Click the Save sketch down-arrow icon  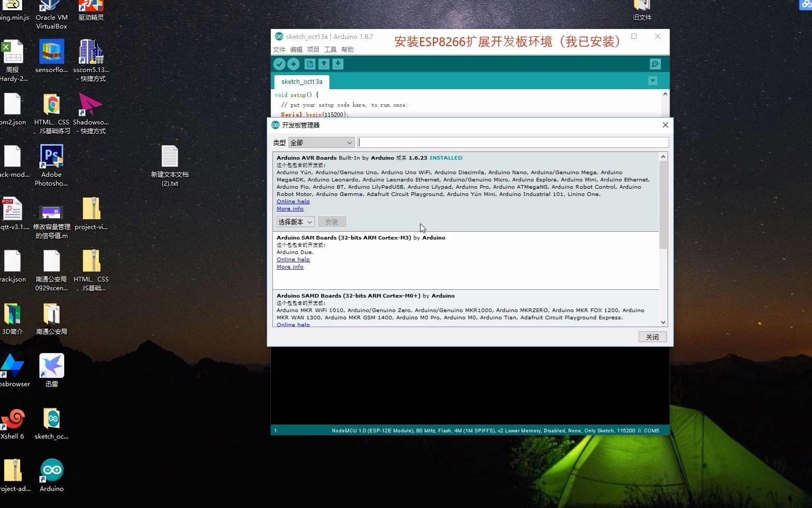338,64
